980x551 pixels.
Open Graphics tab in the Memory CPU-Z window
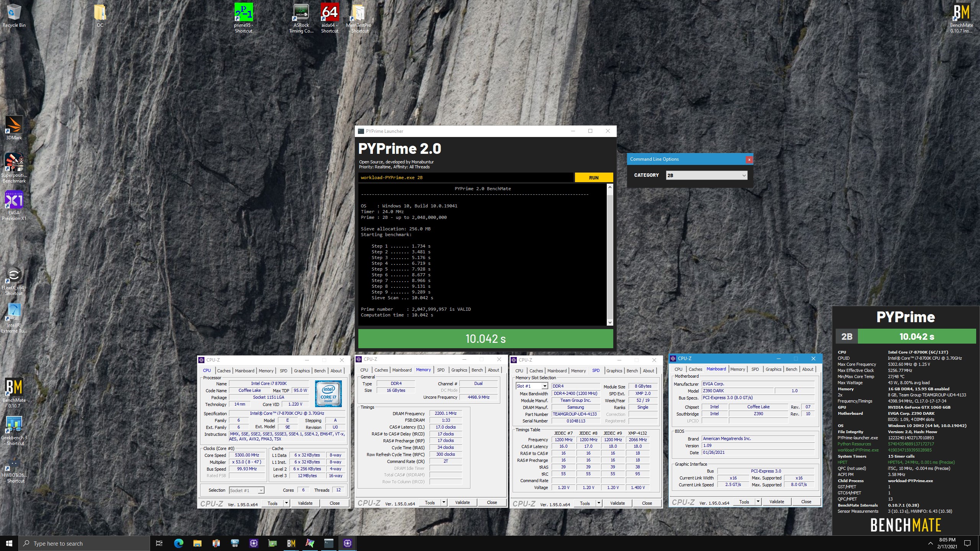click(459, 370)
